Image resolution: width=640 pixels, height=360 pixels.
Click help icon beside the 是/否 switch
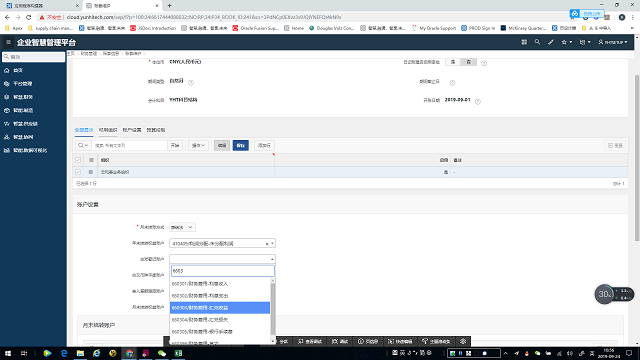(x=484, y=63)
